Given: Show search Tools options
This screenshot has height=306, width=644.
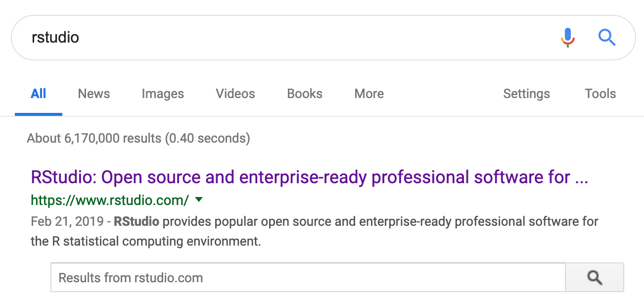Looking at the screenshot, I should coord(600,94).
